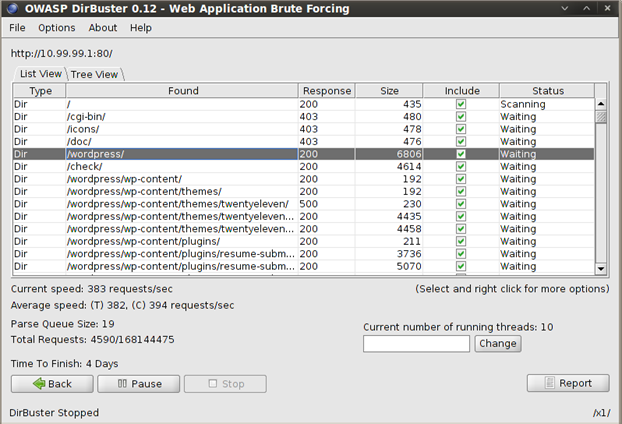Click the DirBuster app icon in title bar
622x424 pixels.
(x=12, y=9)
